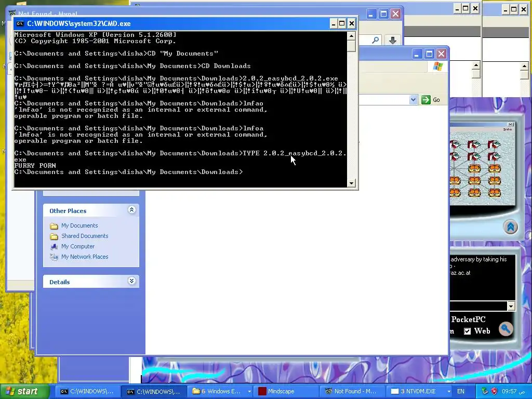Image resolution: width=532 pixels, height=399 pixels.
Task: Minimize the CMD.exe window
Action: point(333,23)
